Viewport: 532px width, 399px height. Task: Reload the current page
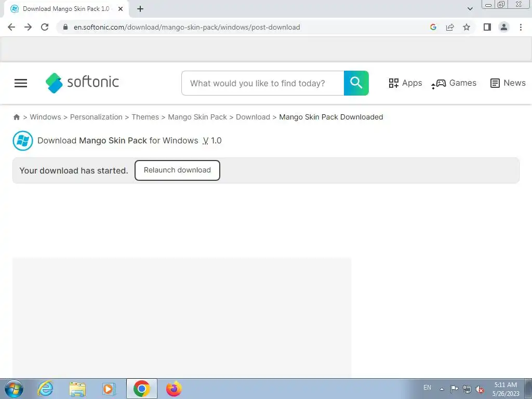(45, 27)
